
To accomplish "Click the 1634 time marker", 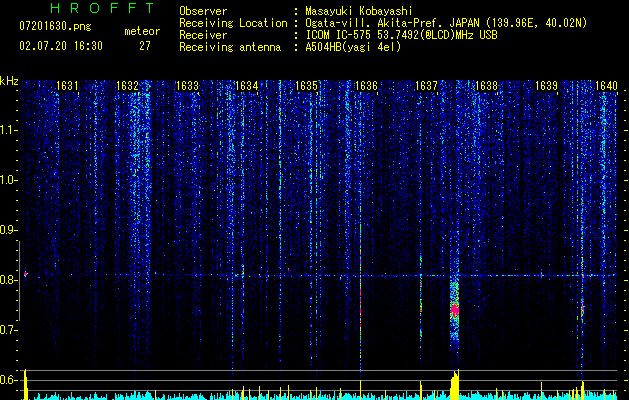I will tap(246, 86).
